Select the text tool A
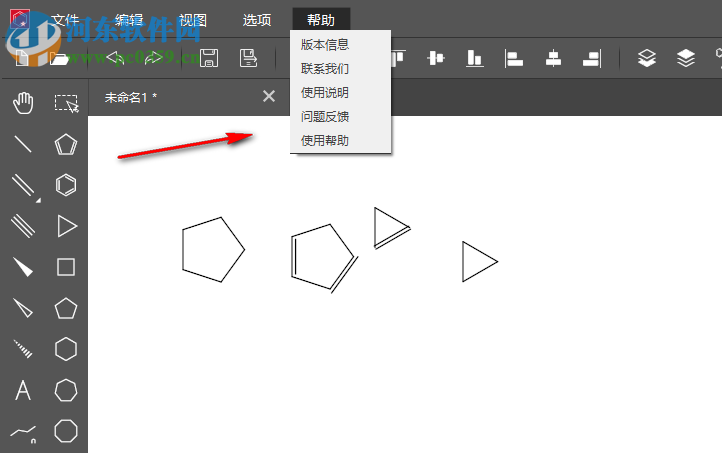 (x=23, y=390)
